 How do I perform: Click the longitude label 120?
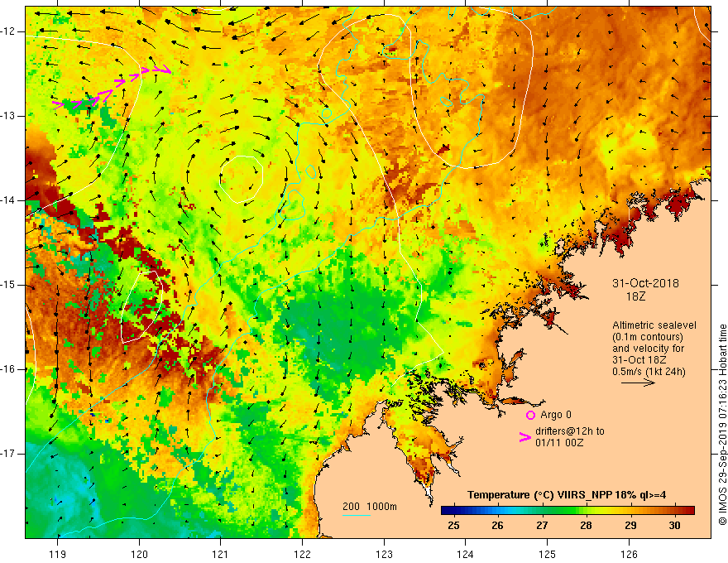click(x=139, y=554)
